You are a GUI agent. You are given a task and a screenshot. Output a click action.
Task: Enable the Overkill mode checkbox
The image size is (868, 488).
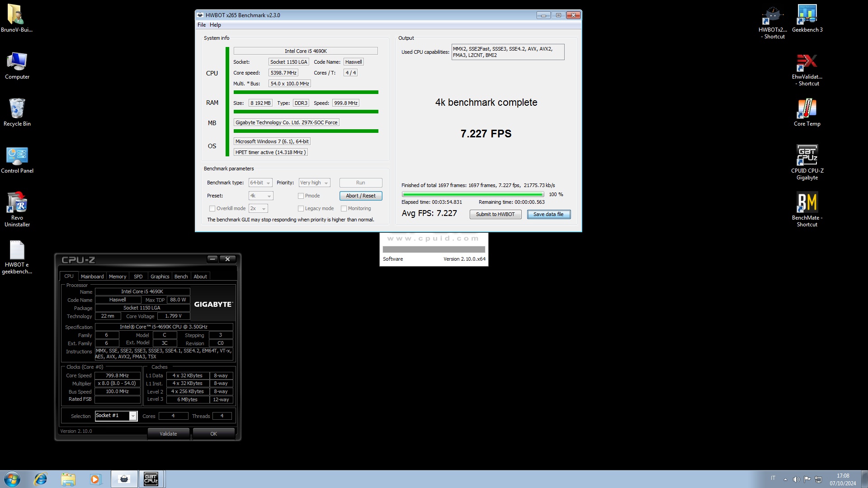coord(212,208)
